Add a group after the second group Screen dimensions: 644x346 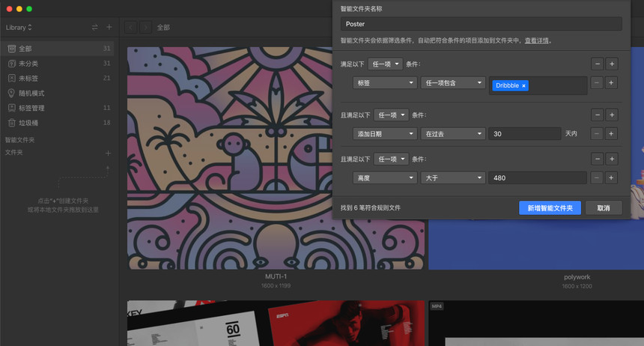[612, 115]
